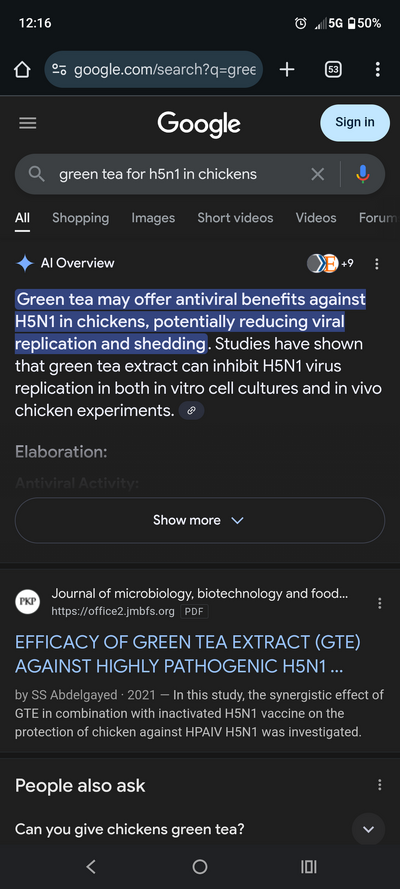The height and width of the screenshot is (889, 400).
Task: Open Google hamburger side menu
Action: tap(28, 123)
